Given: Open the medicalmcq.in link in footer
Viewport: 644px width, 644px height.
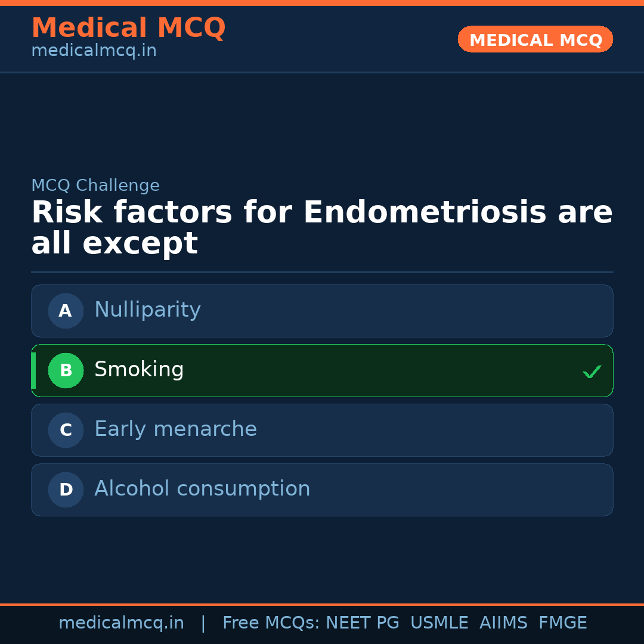Looking at the screenshot, I should click(121, 623).
